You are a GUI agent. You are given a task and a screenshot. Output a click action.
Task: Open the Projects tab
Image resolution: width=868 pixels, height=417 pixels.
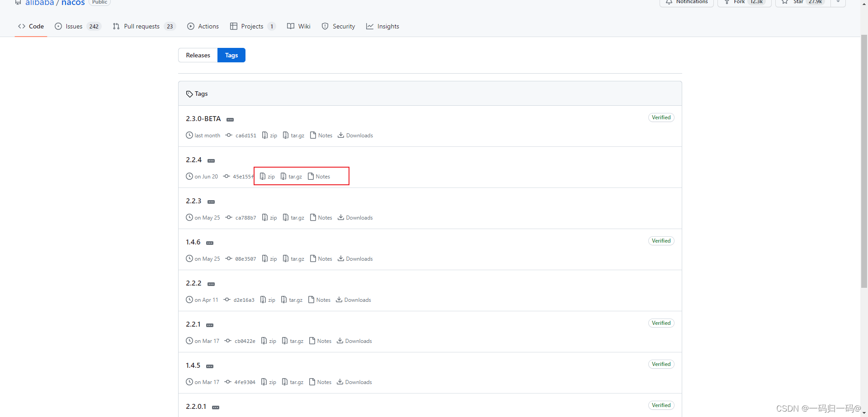(x=253, y=26)
